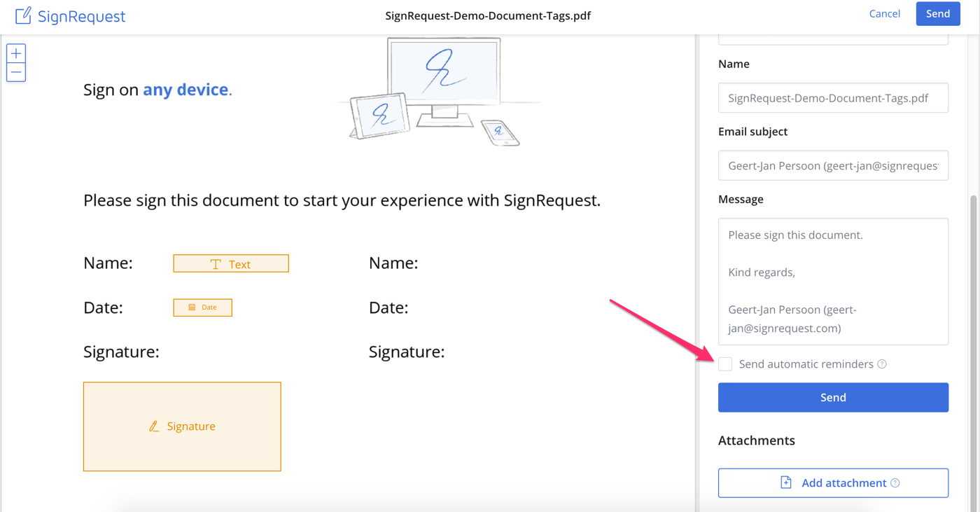
Task: Enable Send automatic reminders checkbox
Action: tap(725, 364)
